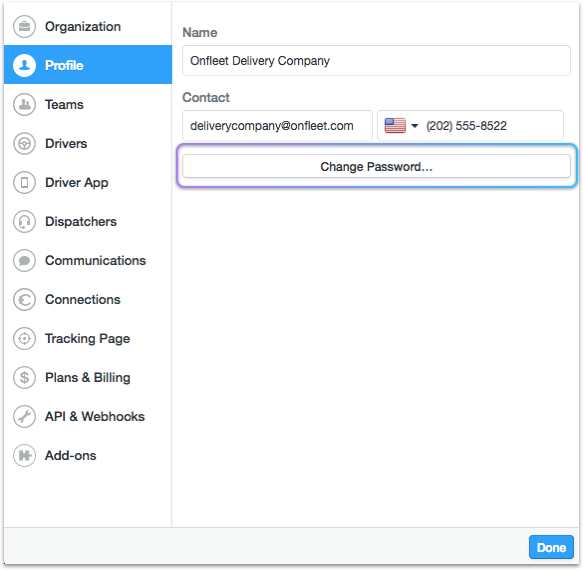
Task: Click the Organization briefcase icon
Action: point(25,26)
